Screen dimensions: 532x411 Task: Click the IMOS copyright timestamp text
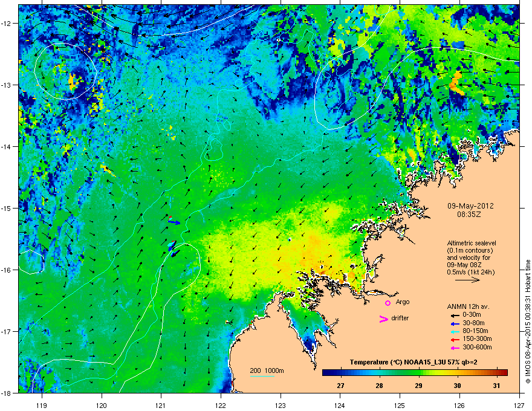[528, 322]
